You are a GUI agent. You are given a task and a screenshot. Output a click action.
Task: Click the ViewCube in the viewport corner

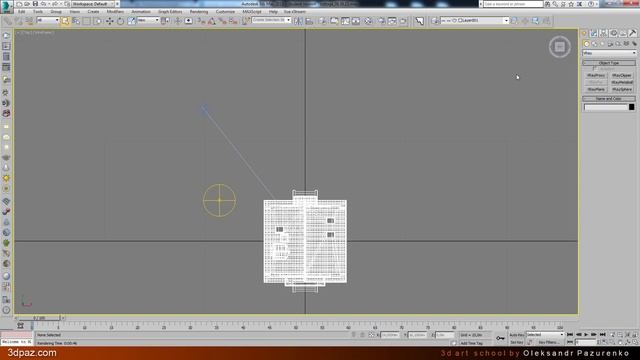(x=560, y=47)
